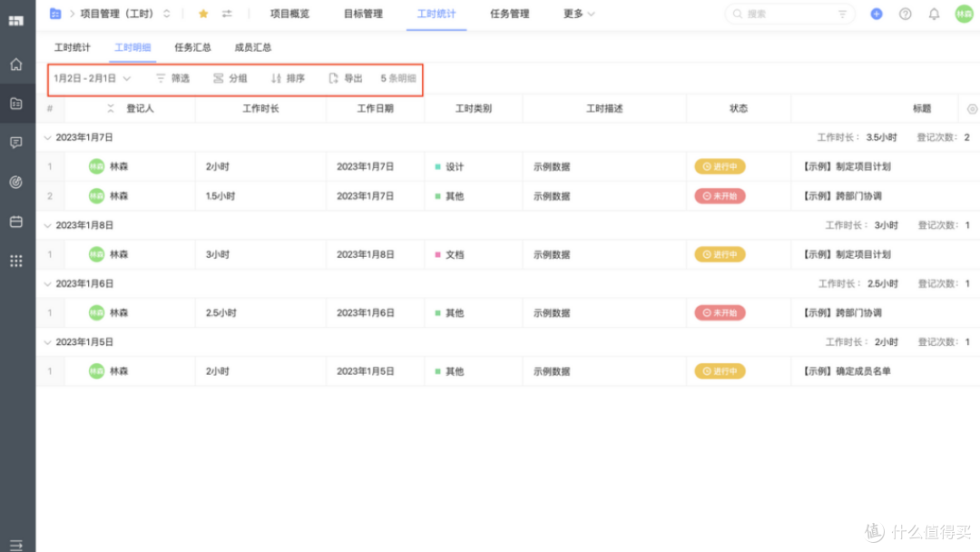The width and height of the screenshot is (980, 552).
Task: Star the project as favorite
Action: coord(203,14)
